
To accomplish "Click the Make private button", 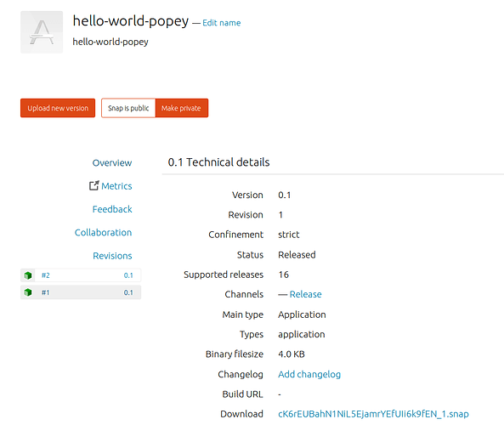I will [181, 108].
